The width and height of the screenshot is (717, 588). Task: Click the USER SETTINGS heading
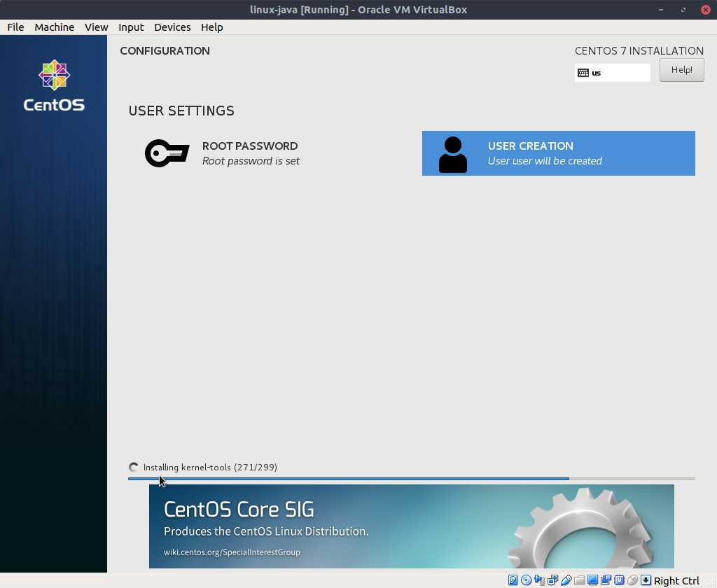(181, 111)
